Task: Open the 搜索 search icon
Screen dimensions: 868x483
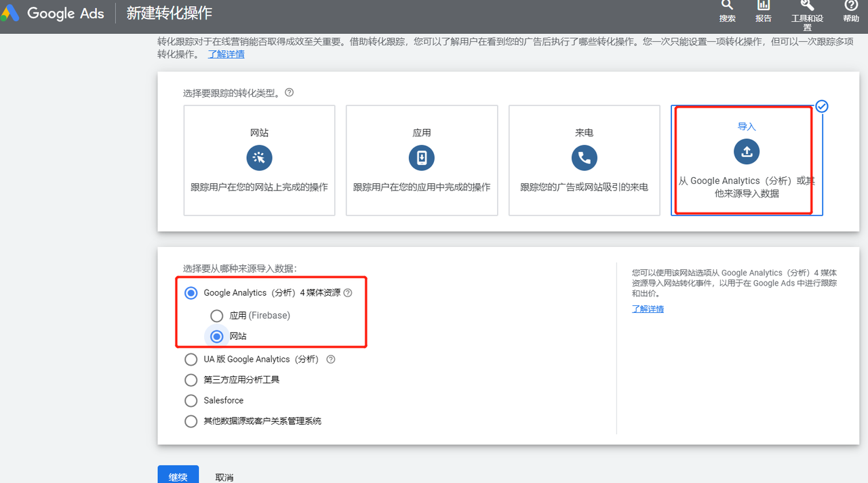Action: pos(728,5)
